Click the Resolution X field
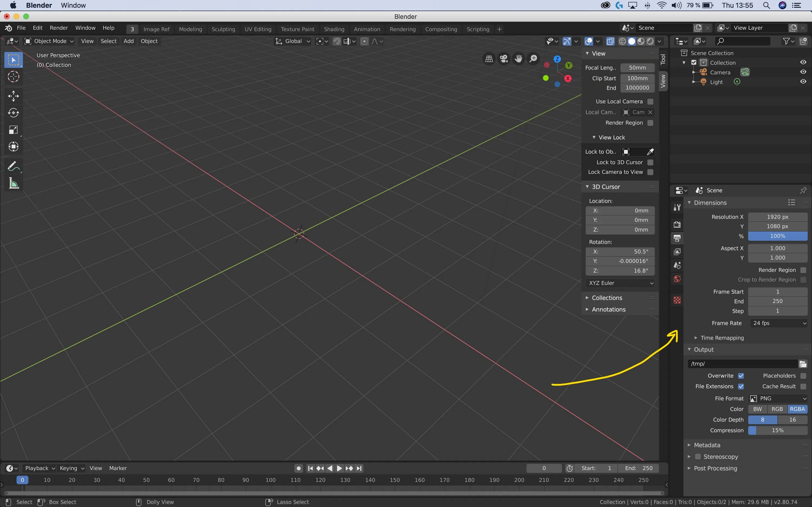The image size is (812, 507). tap(777, 217)
